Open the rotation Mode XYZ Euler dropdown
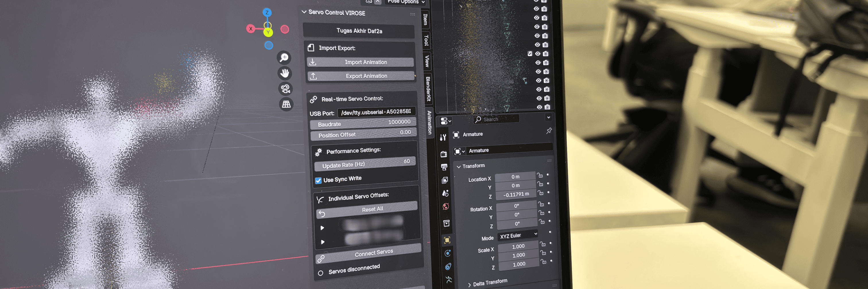868x289 pixels. click(x=517, y=235)
